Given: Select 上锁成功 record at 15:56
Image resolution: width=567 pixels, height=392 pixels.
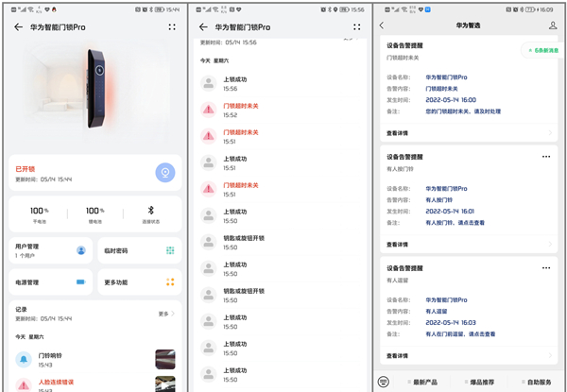Looking at the screenshot, I should click(x=280, y=83).
